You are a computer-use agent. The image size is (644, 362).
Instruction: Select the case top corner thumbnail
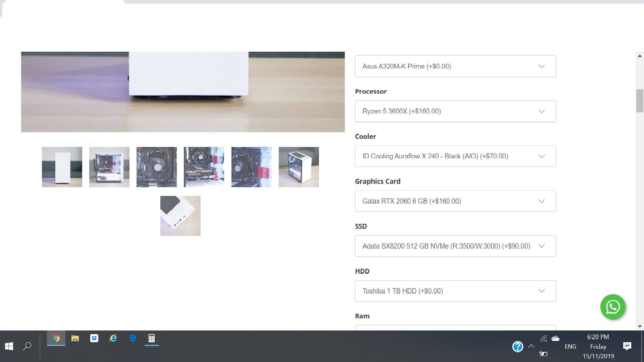[180, 216]
